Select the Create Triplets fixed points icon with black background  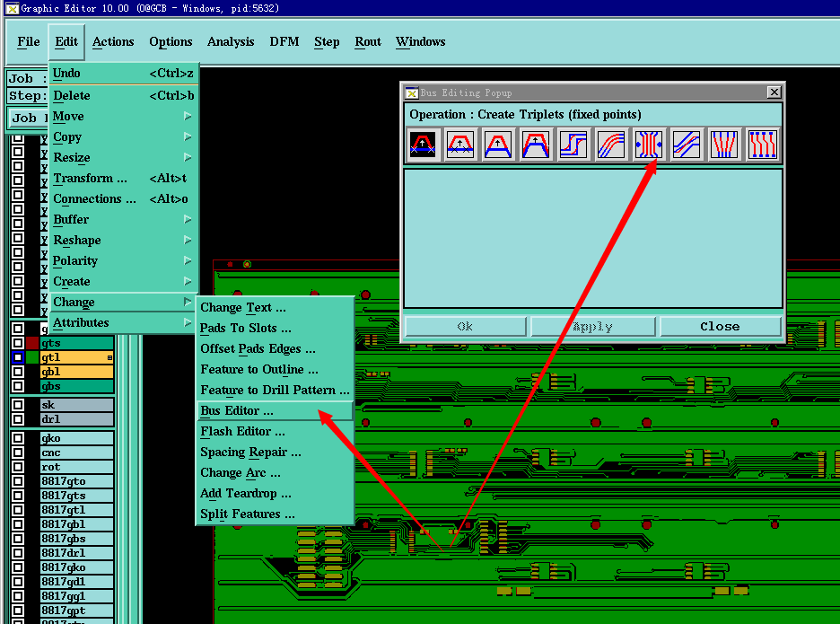423,145
